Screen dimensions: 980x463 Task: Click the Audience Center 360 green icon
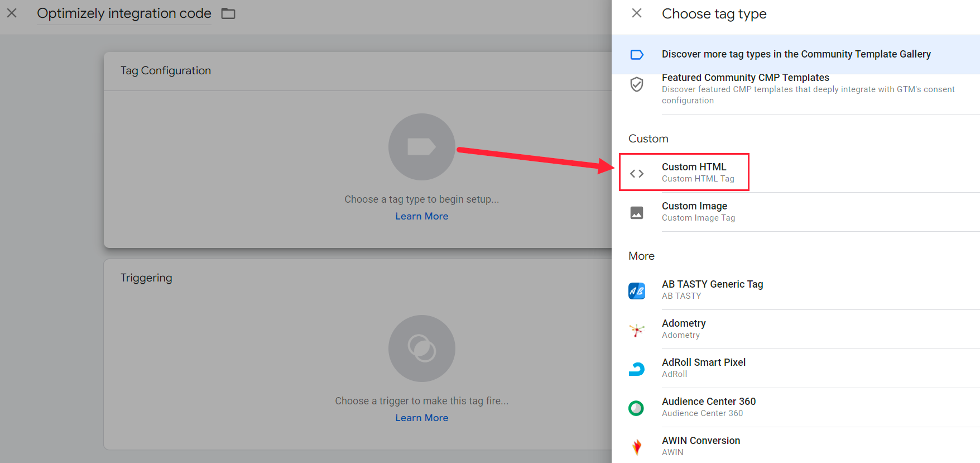636,408
